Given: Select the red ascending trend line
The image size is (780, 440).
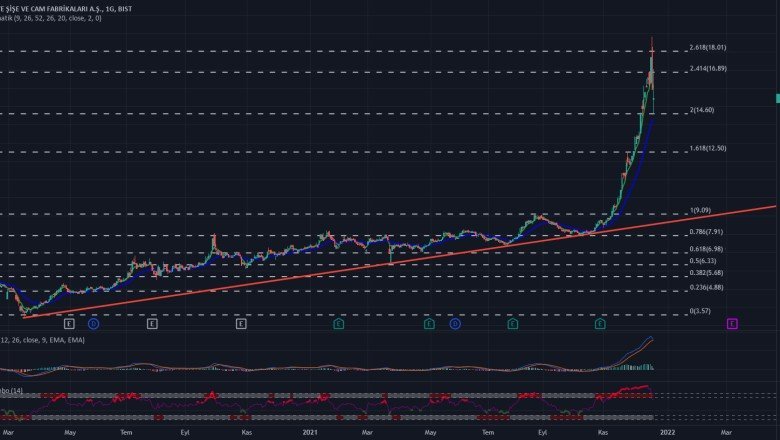Looking at the screenshot, I should [x=398, y=262].
